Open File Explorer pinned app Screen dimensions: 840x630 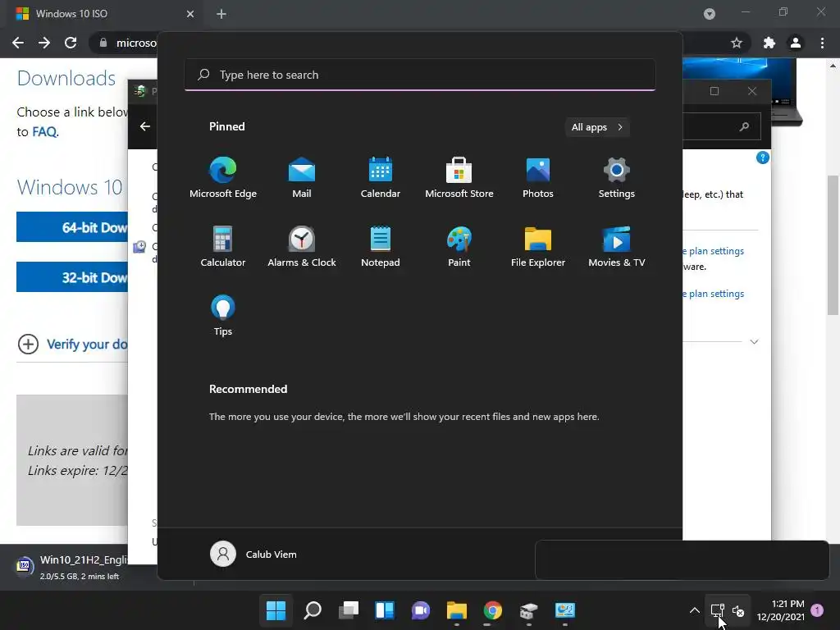coord(538,246)
